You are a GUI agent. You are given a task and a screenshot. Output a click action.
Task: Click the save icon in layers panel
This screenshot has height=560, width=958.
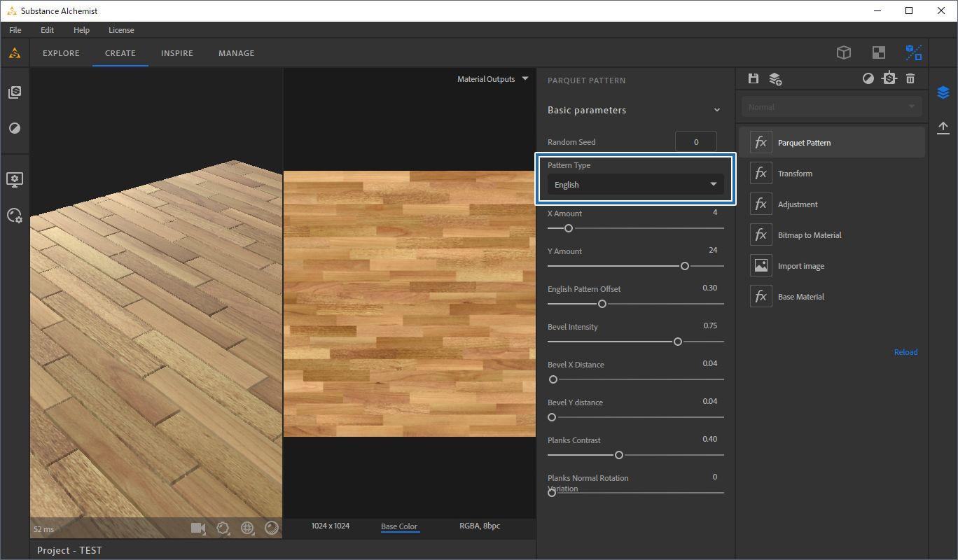(754, 78)
